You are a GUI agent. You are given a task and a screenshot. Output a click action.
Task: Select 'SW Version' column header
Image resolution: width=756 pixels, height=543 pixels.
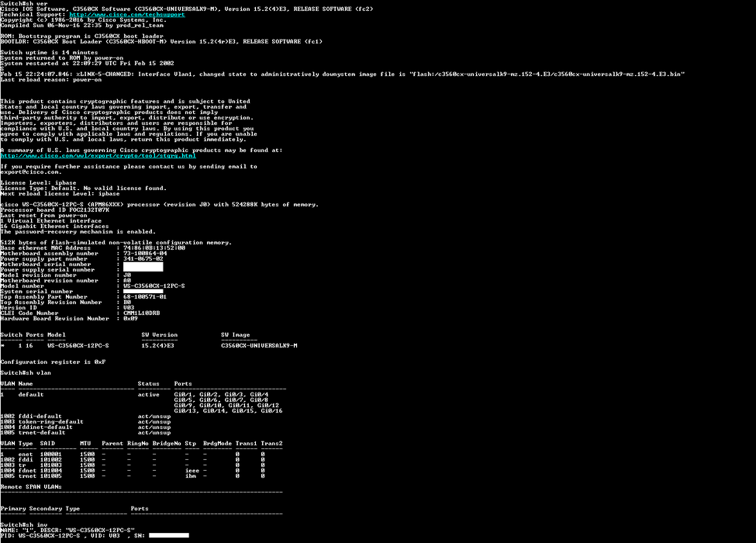click(160, 334)
